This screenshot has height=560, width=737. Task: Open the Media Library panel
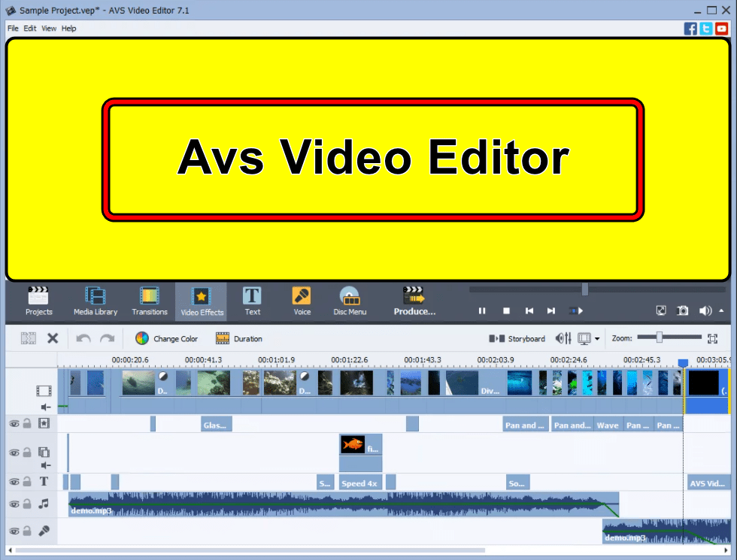[x=95, y=301]
